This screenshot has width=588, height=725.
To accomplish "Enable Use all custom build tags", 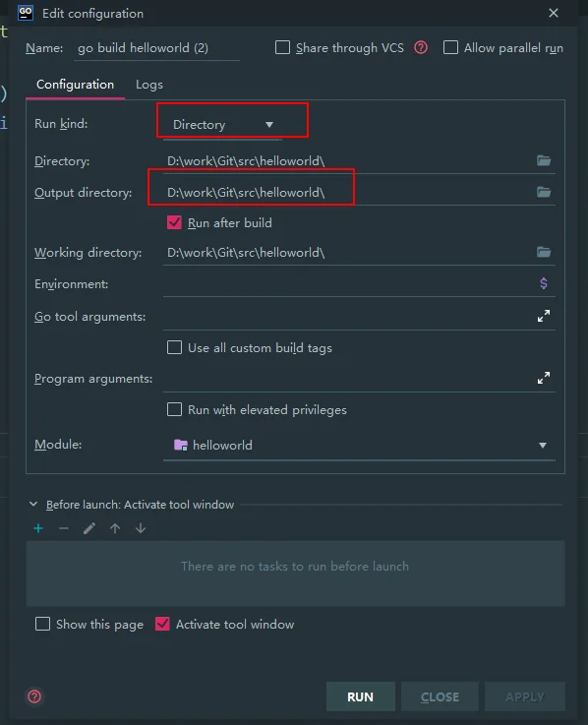I will 174,347.
